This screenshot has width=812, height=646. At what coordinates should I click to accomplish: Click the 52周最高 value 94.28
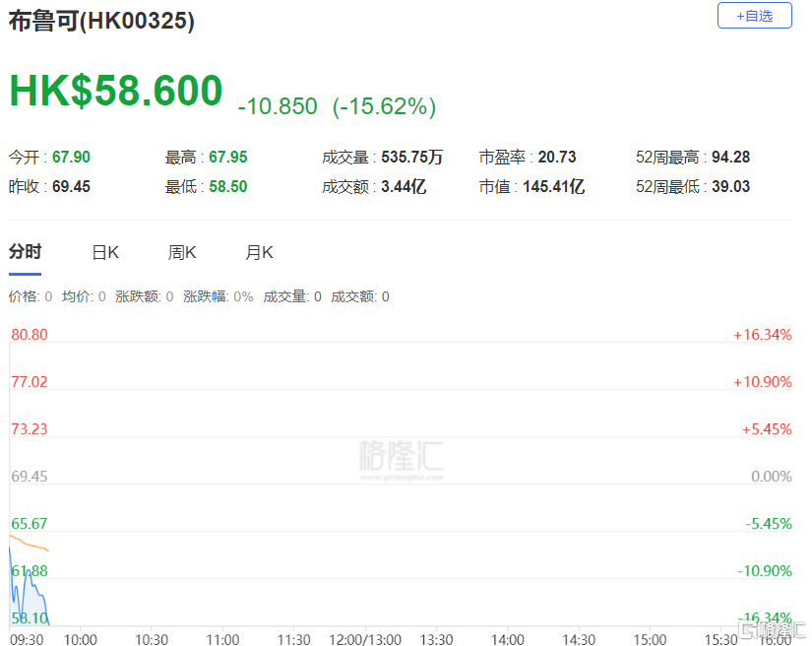click(730, 157)
